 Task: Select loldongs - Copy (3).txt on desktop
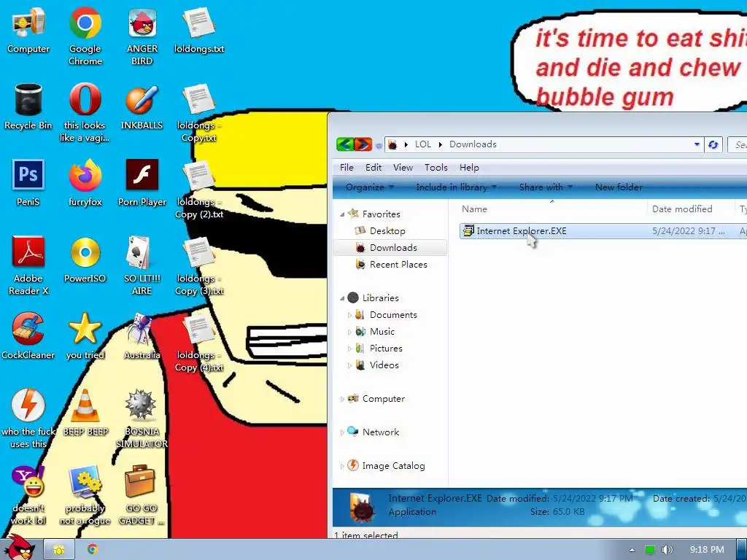click(x=199, y=265)
